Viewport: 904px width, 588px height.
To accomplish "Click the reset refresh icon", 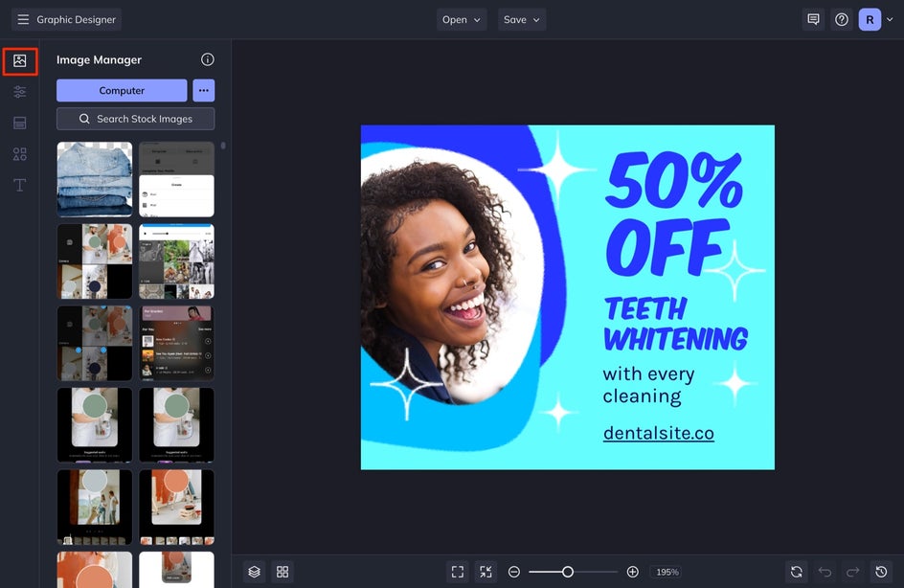I will pyautogui.click(x=796, y=572).
